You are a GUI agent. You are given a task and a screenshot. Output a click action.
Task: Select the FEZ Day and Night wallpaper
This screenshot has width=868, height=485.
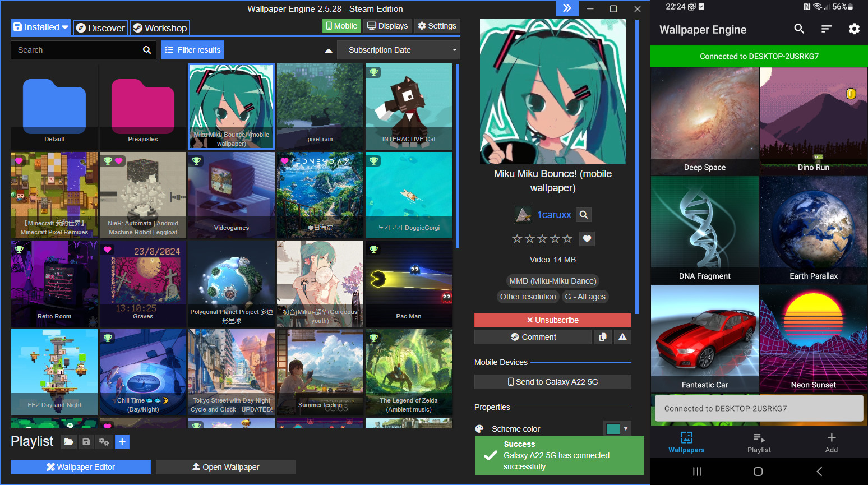(x=54, y=372)
